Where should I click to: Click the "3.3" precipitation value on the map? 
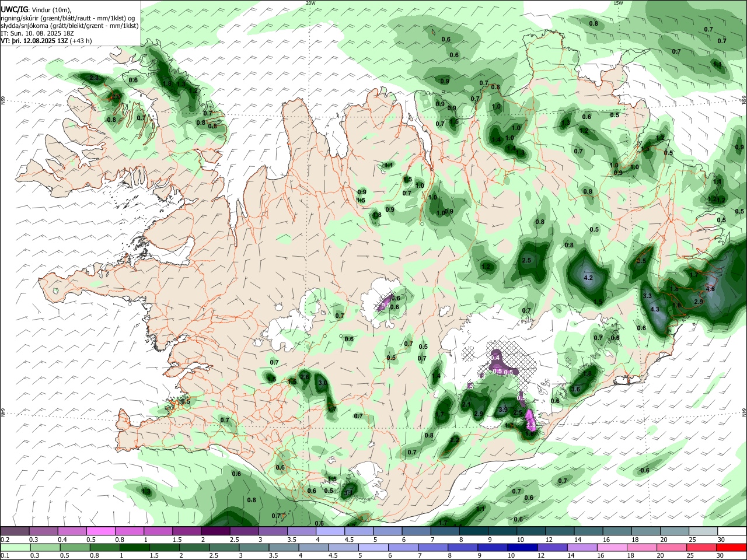(x=647, y=296)
